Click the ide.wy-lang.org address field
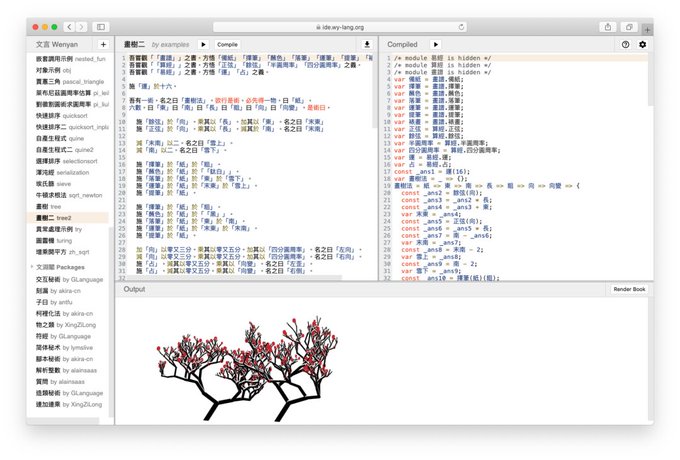The image size is (680, 460). pyautogui.click(x=340, y=27)
